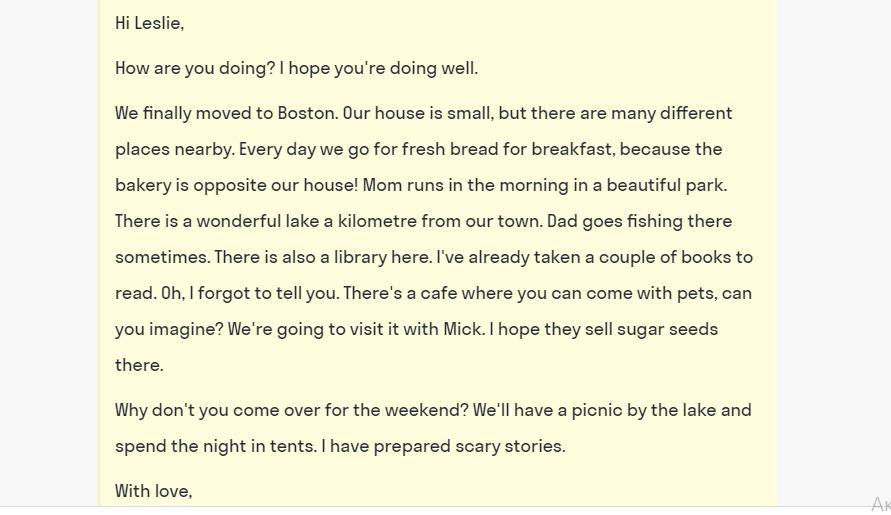This screenshot has width=891, height=515.
Task: Click the greeting line "Hi Leslie,"
Action: tap(149, 23)
